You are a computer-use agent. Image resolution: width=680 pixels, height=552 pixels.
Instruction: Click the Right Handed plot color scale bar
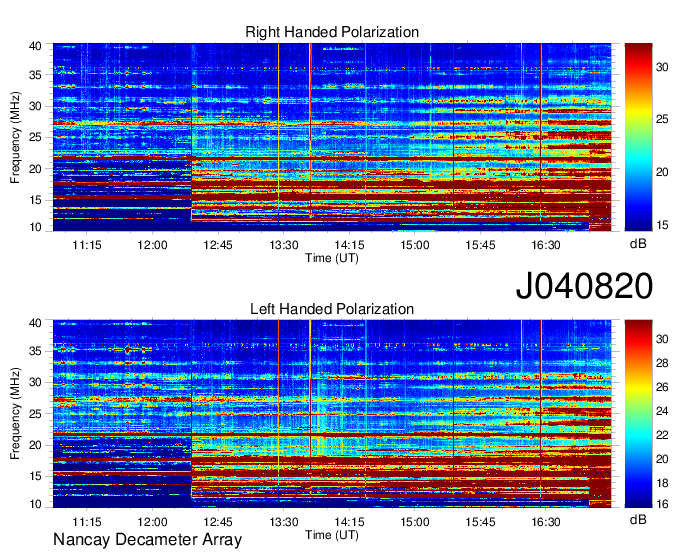coord(638,137)
